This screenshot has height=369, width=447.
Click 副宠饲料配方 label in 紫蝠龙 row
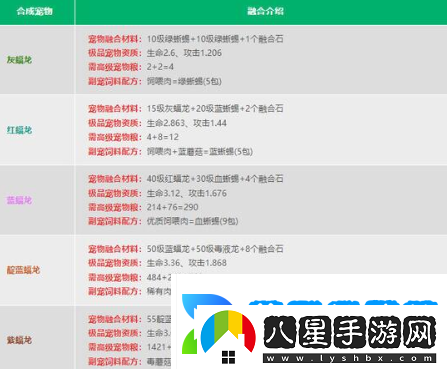pos(115,361)
